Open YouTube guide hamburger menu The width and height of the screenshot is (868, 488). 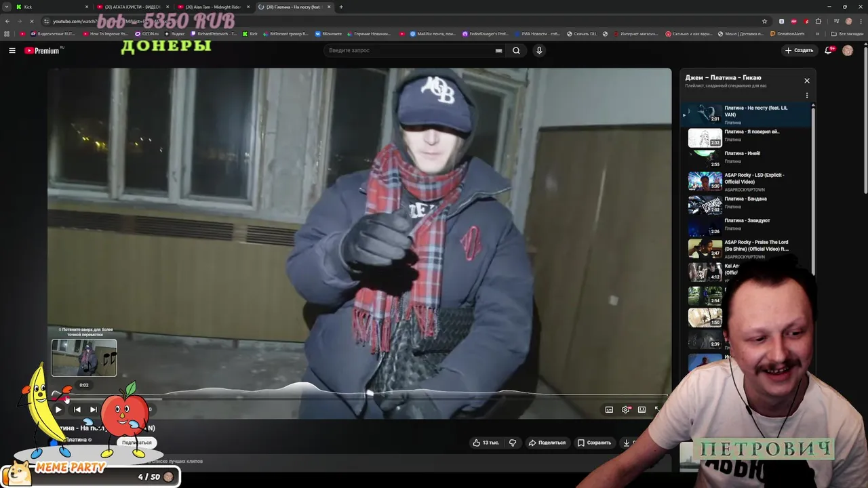12,50
